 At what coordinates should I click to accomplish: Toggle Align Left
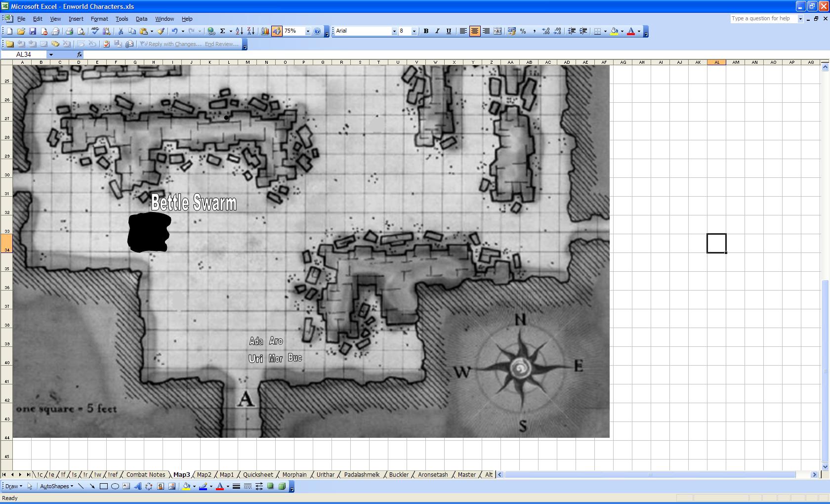click(x=463, y=31)
